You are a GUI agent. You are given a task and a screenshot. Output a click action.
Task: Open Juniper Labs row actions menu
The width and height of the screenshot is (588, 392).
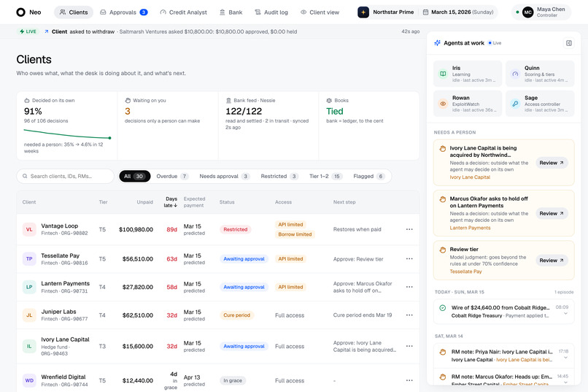point(409,315)
